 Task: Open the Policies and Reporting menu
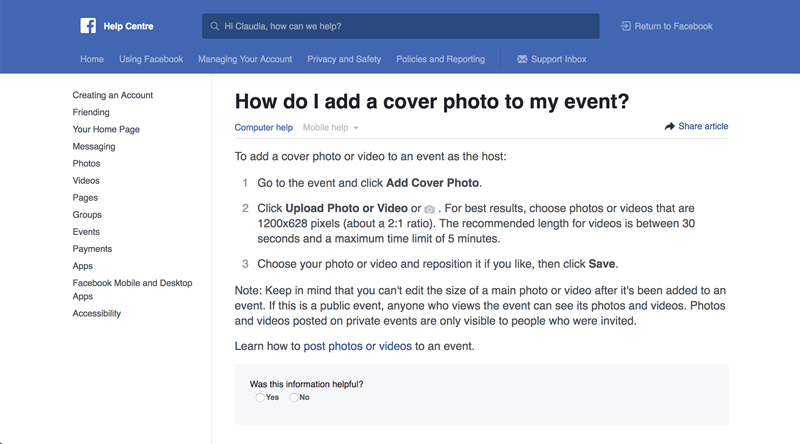[x=440, y=60]
